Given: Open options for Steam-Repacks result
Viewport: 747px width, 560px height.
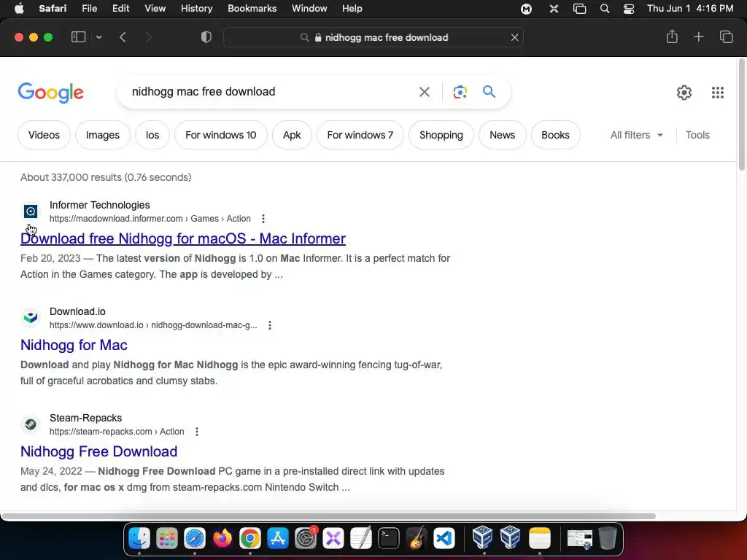Looking at the screenshot, I should pos(197,432).
